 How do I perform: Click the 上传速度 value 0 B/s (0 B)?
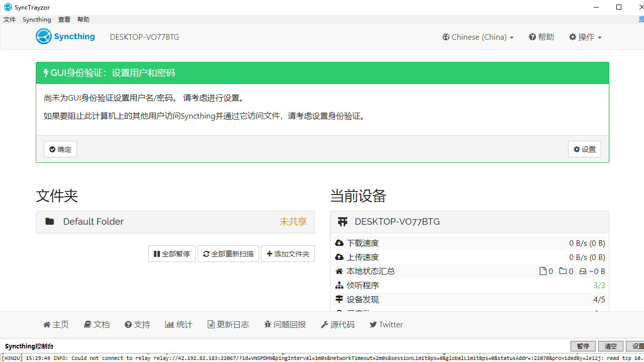tap(587, 257)
